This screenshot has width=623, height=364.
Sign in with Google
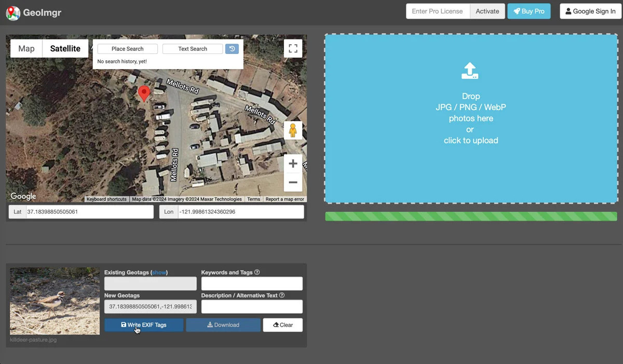point(590,11)
